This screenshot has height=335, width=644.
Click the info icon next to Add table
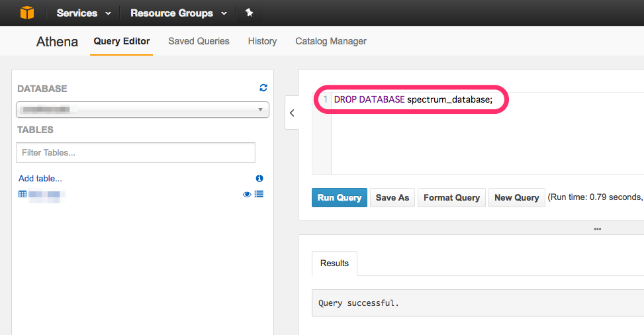[x=259, y=178]
